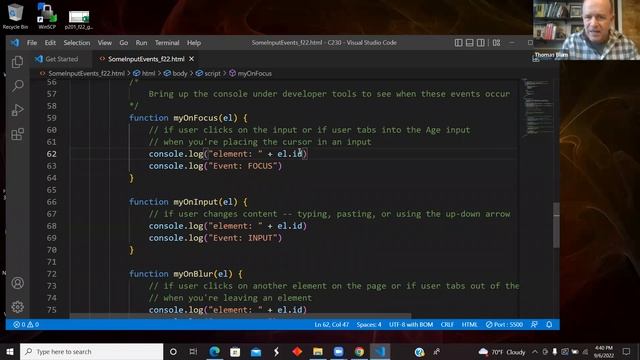Open the Customize Layout icon
This screenshot has height=360, width=640.
tap(496, 42)
